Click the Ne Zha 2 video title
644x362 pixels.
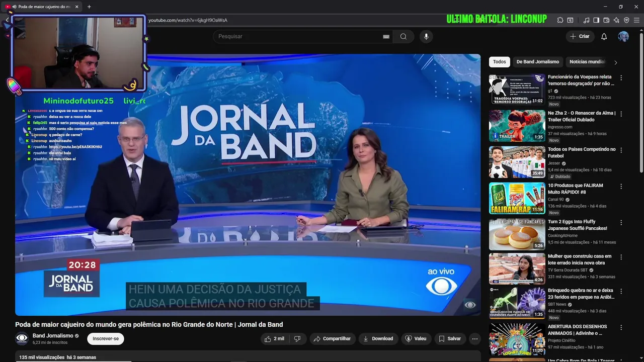tap(581, 117)
